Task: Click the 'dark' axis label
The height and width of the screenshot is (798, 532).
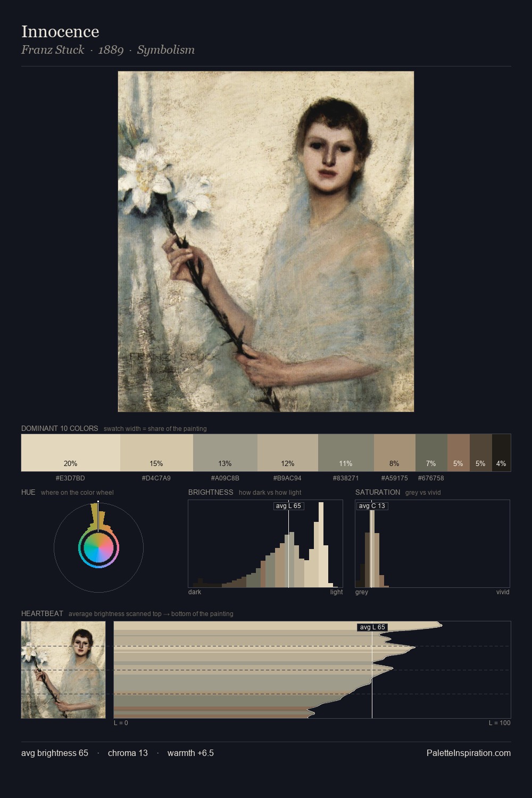Action: click(x=195, y=592)
